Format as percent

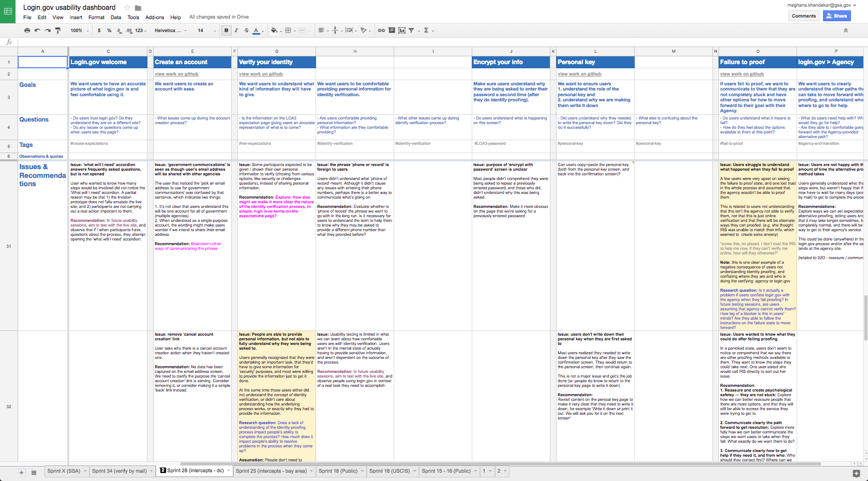109,31
